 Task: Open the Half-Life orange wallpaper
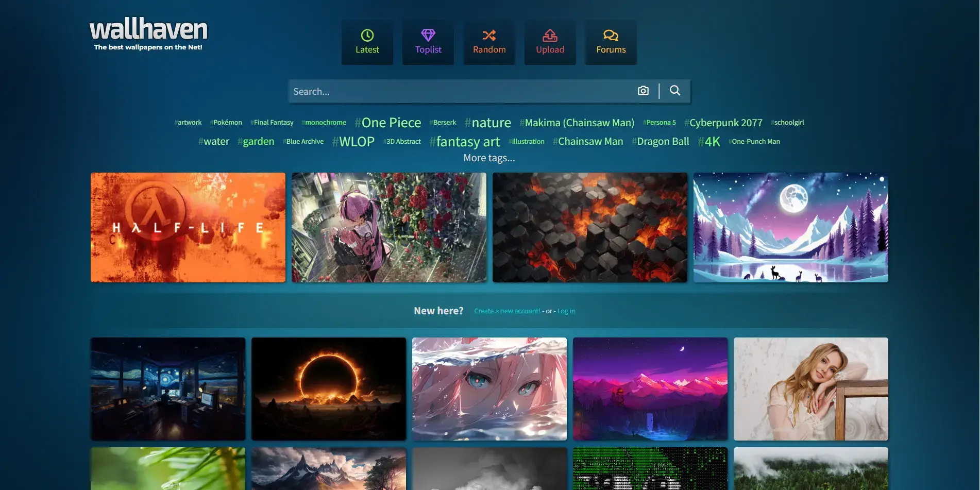pyautogui.click(x=188, y=227)
